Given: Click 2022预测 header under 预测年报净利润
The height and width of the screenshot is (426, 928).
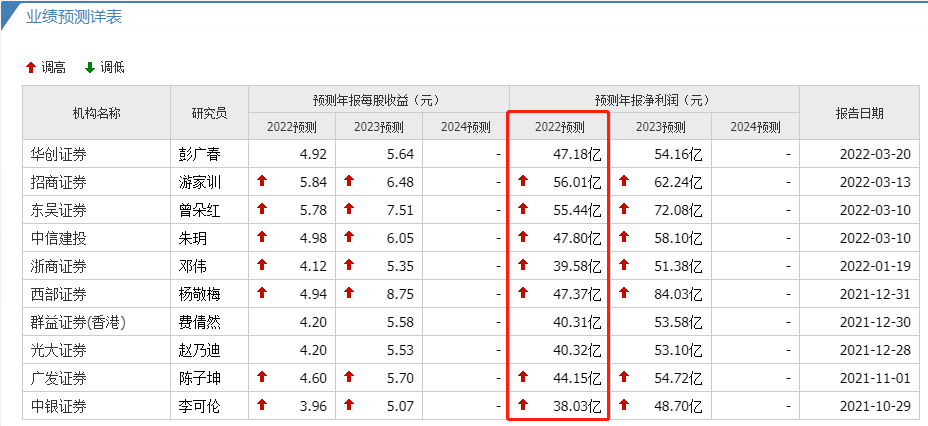Looking at the screenshot, I should point(558,127).
